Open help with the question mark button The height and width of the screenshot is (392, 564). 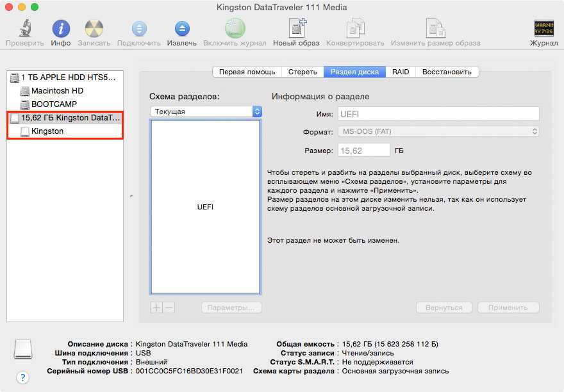click(22, 378)
